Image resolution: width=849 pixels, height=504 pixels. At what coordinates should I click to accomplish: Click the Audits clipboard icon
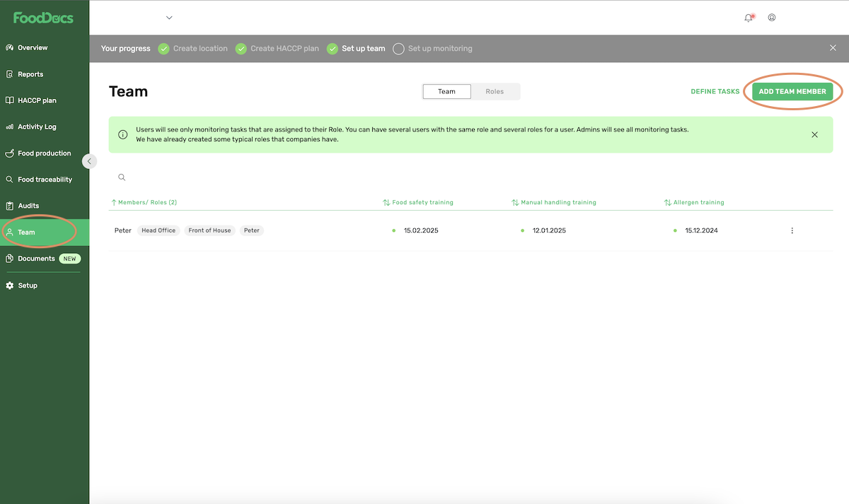click(x=9, y=206)
